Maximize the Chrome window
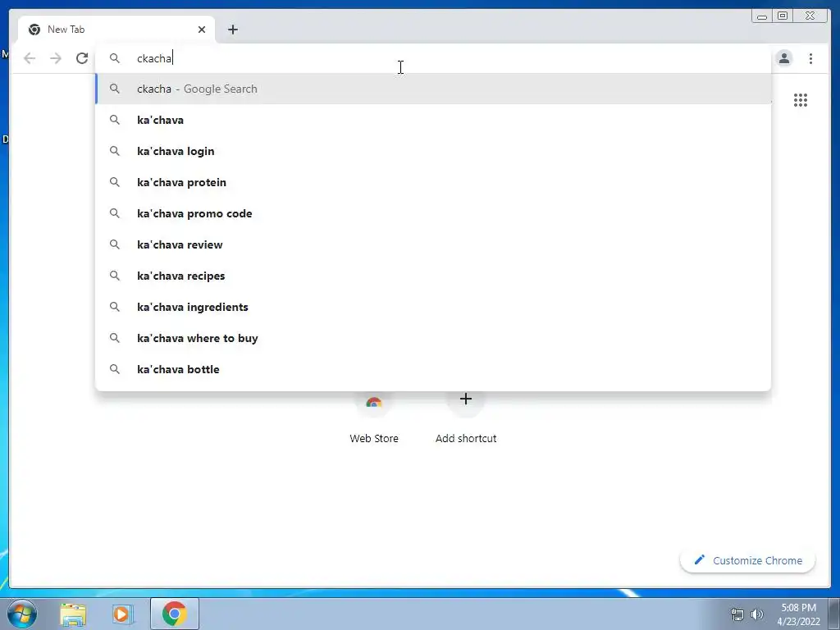Image resolution: width=840 pixels, height=630 pixels. [782, 16]
